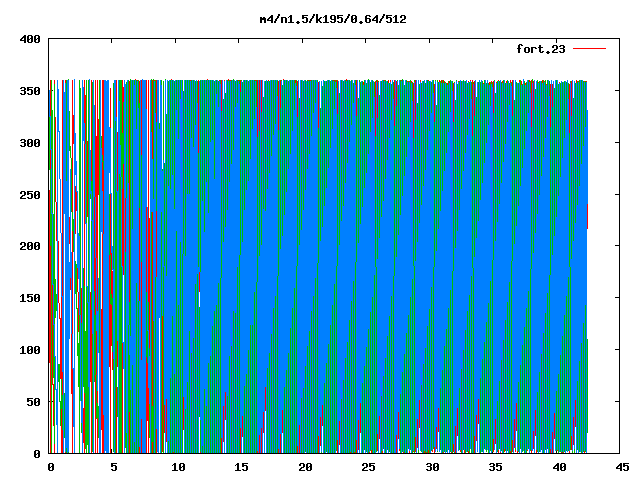Click y-axis label 250
The width and height of the screenshot is (640, 480).
[30, 195]
